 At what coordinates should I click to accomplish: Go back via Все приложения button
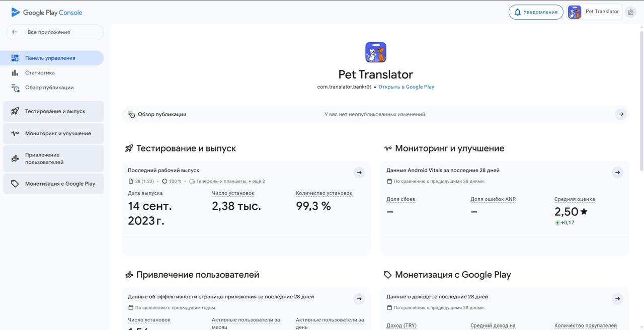pyautogui.click(x=53, y=31)
